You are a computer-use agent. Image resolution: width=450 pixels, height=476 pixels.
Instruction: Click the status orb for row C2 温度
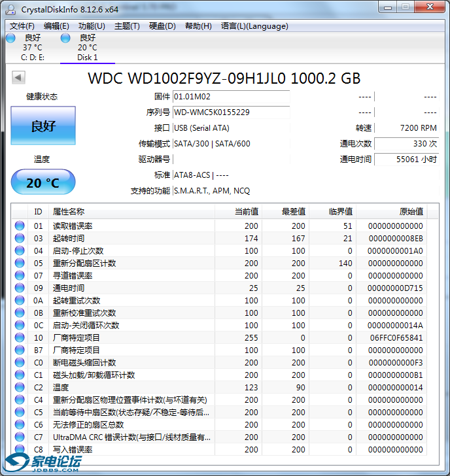click(20, 387)
